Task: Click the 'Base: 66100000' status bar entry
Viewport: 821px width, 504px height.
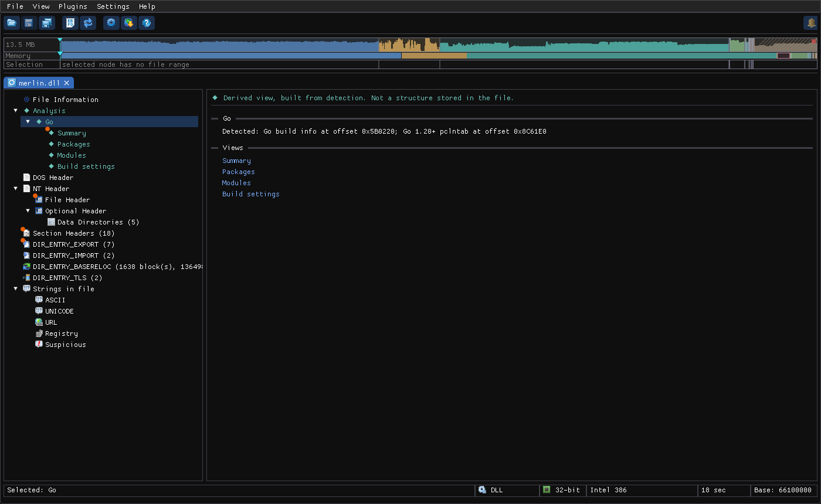Action: click(783, 490)
